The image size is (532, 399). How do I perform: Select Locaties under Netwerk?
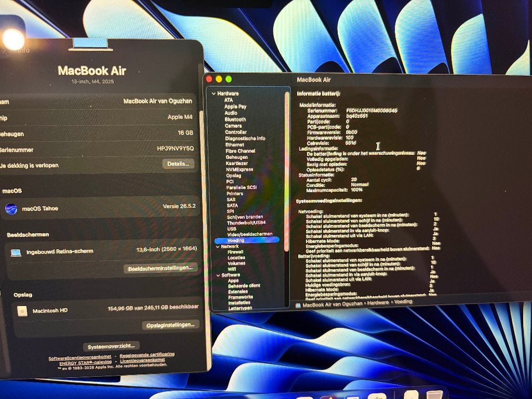[236, 258]
